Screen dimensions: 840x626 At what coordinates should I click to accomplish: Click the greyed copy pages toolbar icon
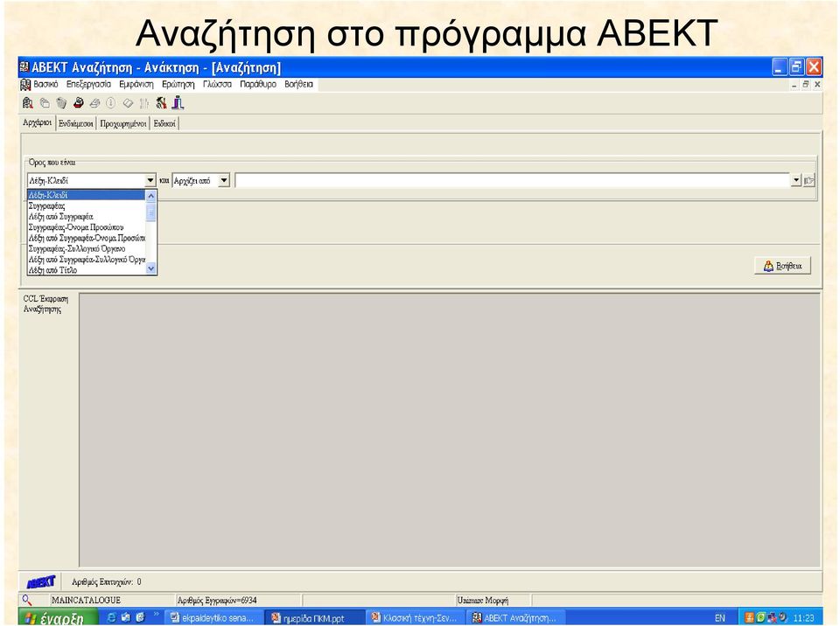tap(45, 103)
